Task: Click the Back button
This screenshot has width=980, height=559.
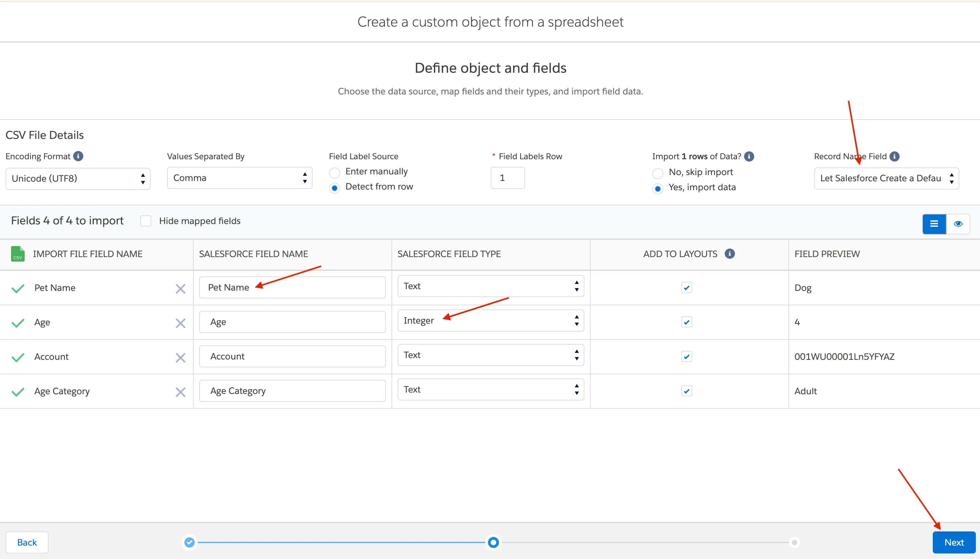Action: 27,542
